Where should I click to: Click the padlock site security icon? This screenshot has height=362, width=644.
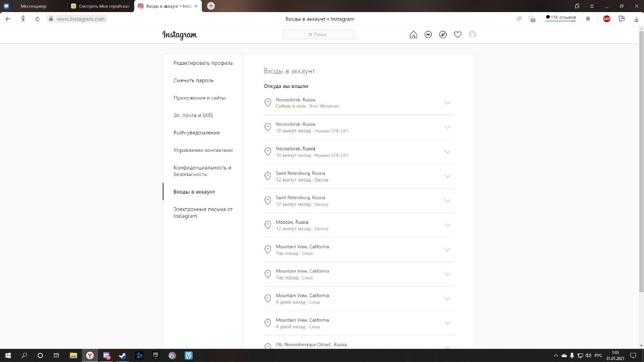click(x=50, y=19)
